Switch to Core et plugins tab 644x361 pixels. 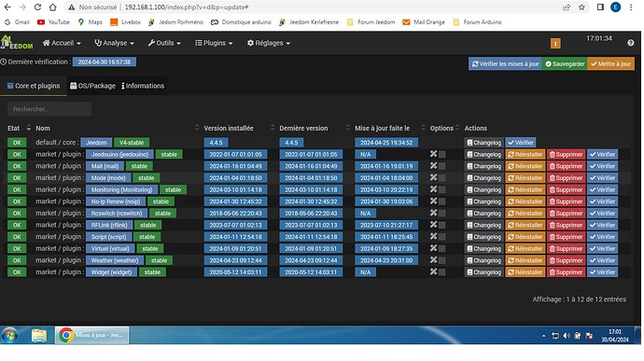tap(34, 86)
